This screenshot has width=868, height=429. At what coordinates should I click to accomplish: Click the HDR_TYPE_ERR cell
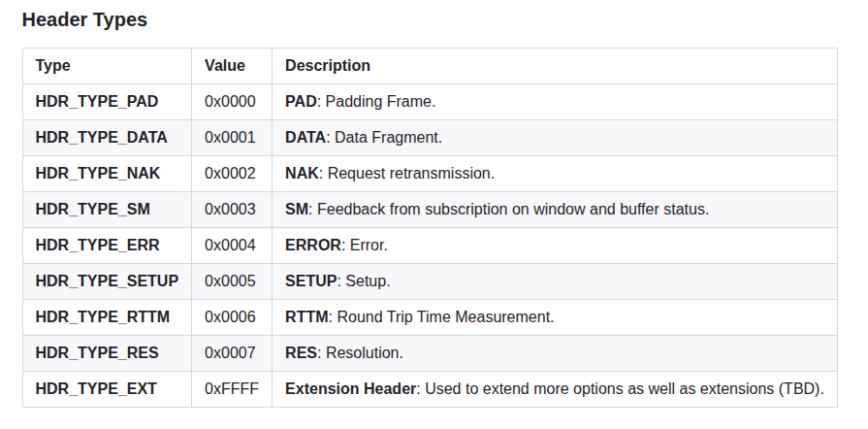[x=97, y=246]
